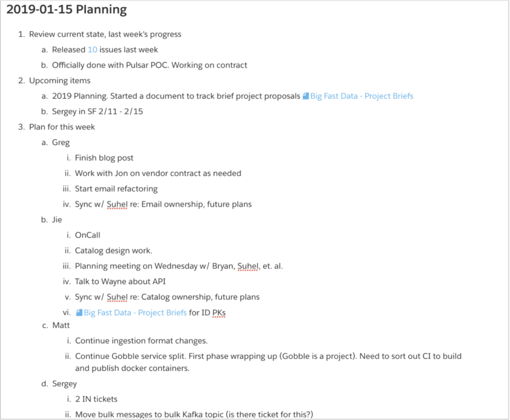The width and height of the screenshot is (510, 420).
Task: Click the 'Matt' sub-item
Action: [61, 325]
